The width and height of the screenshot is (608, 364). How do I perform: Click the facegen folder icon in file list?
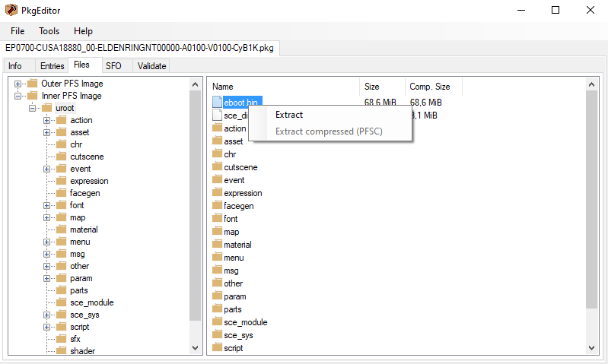point(217,205)
